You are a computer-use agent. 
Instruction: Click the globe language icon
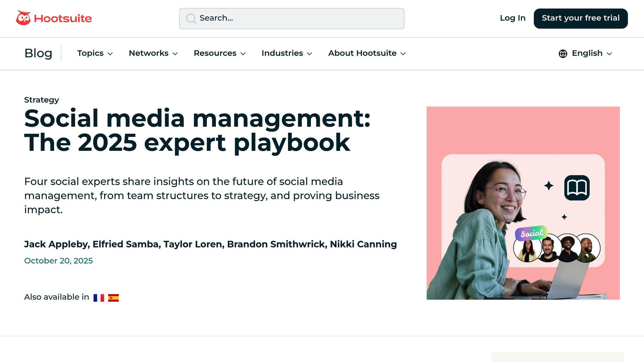pyautogui.click(x=563, y=53)
